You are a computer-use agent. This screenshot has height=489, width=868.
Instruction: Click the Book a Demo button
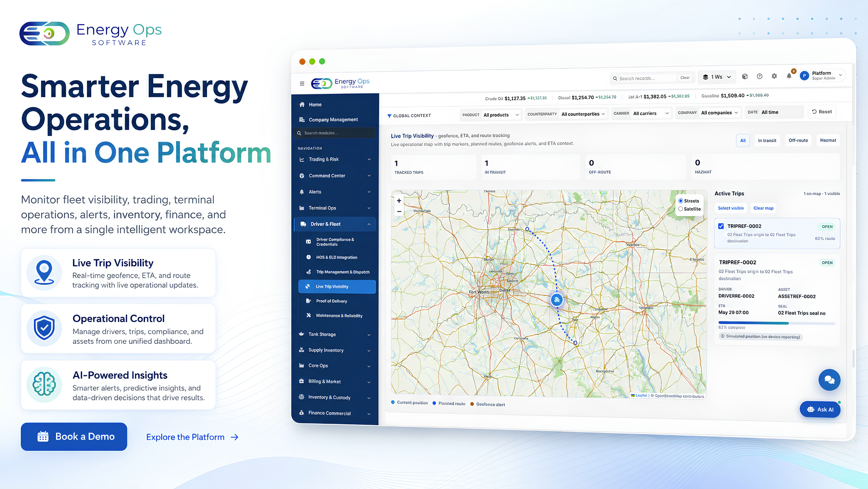74,437
